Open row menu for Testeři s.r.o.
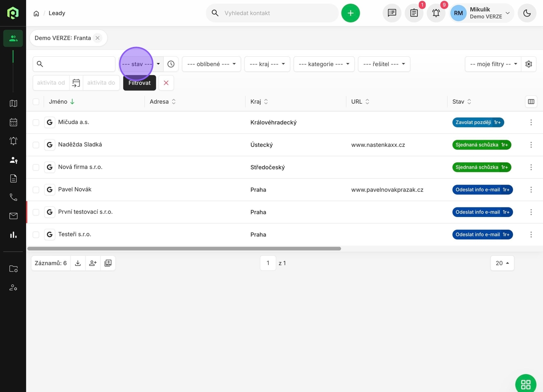The image size is (543, 392). tap(531, 235)
